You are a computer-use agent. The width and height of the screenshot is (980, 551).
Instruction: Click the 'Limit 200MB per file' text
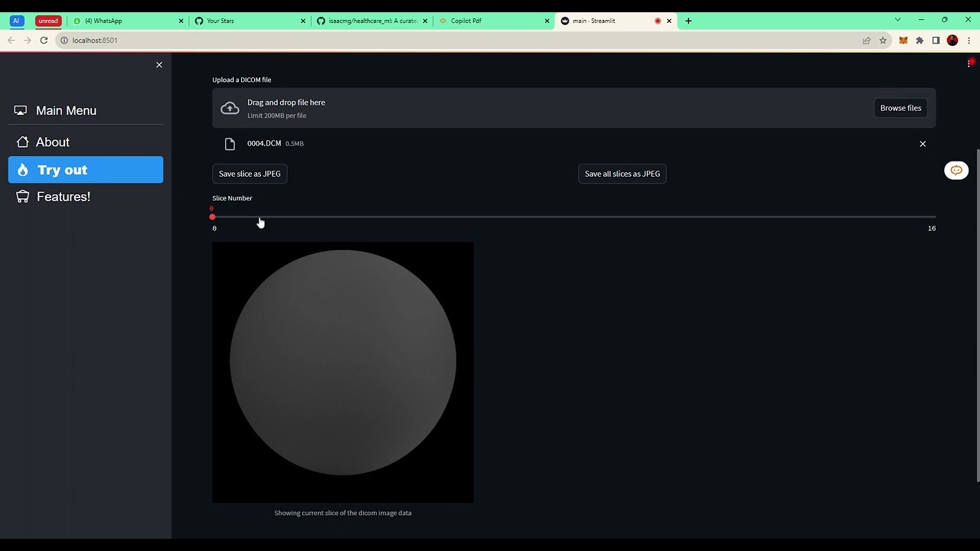pyautogui.click(x=276, y=116)
